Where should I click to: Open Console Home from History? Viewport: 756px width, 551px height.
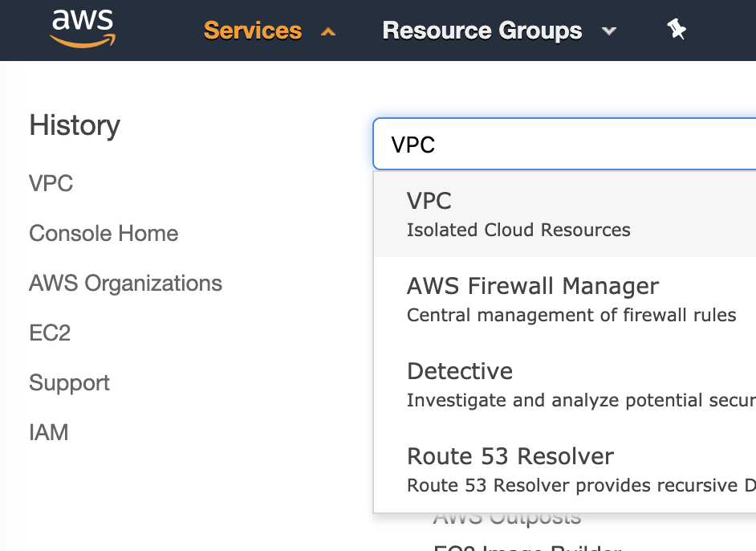(104, 234)
